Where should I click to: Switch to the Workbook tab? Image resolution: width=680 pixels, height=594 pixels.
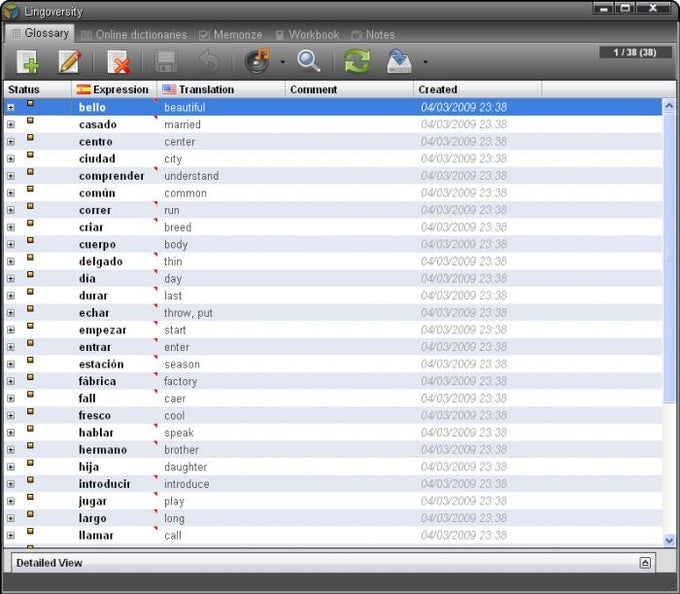307,35
